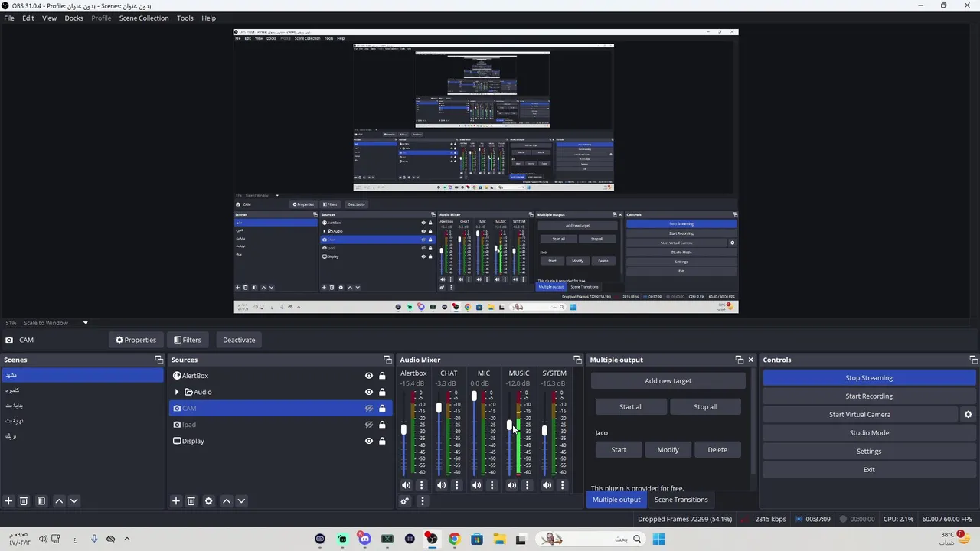Move source up arrow in Sources dock
Screen dimensions: 980x551
(x=226, y=501)
